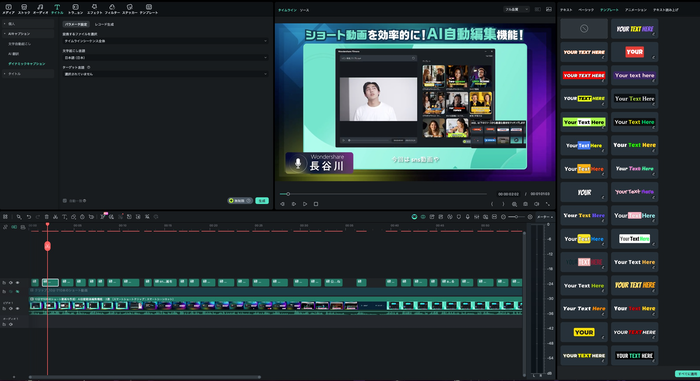
Task: Click the fullscreen arrows icon under the preview
Action: coord(548,204)
